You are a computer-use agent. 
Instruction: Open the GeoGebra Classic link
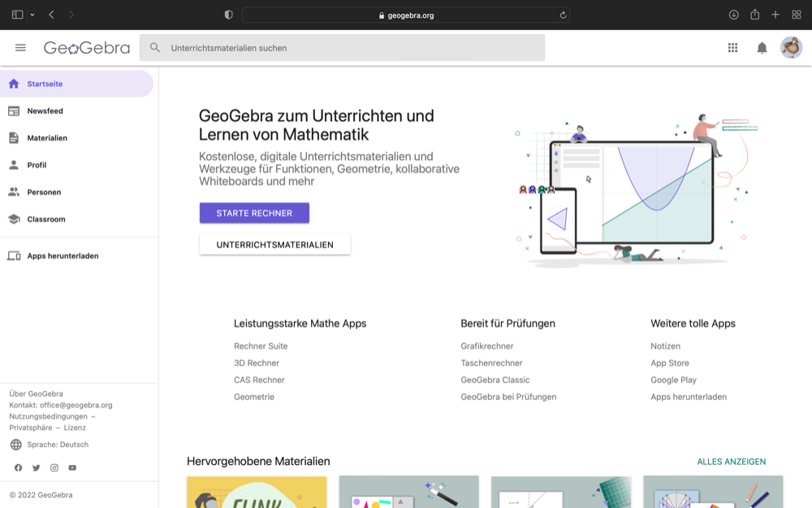tap(495, 380)
